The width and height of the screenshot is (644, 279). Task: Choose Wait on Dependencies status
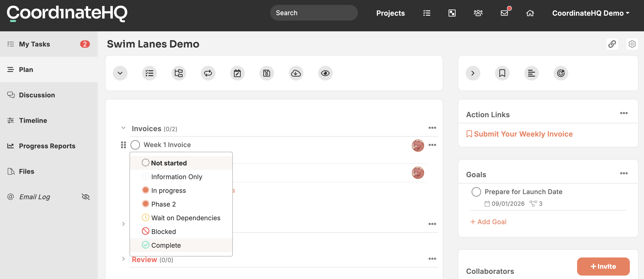[x=181, y=218]
